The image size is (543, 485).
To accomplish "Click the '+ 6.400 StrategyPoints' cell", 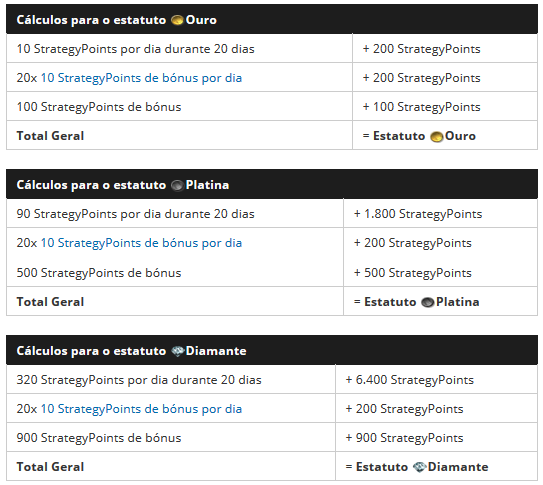I will tap(436, 379).
